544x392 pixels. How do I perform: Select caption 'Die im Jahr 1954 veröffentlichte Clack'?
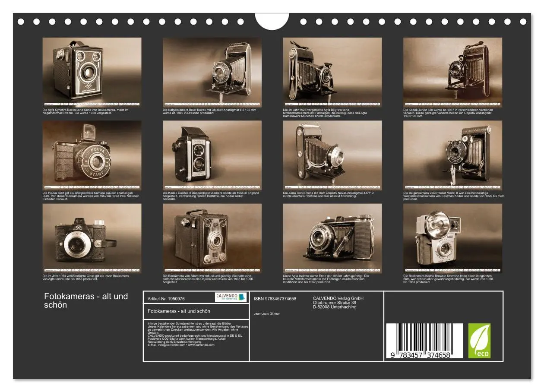(85, 278)
